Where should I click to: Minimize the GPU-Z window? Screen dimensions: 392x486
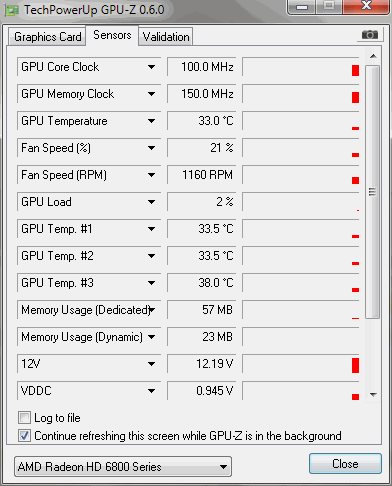tap(302, 7)
